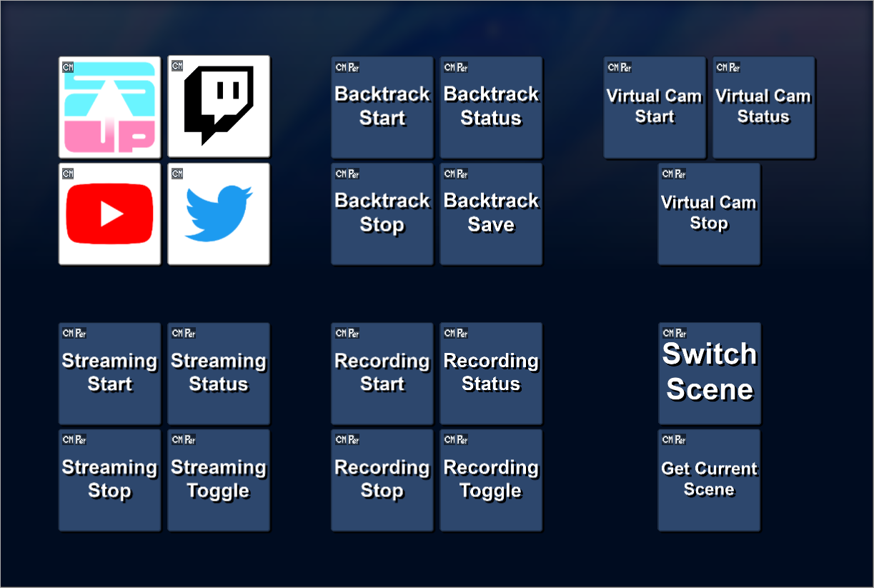View the Recording Status tile
Screen dimensions: 874x588
tap(491, 373)
